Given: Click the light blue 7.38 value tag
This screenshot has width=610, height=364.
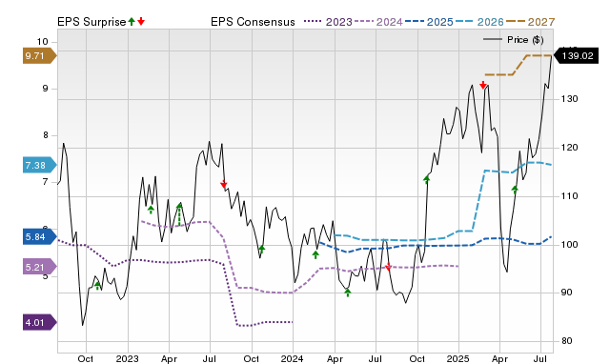Looking at the screenshot, I should (x=40, y=165).
